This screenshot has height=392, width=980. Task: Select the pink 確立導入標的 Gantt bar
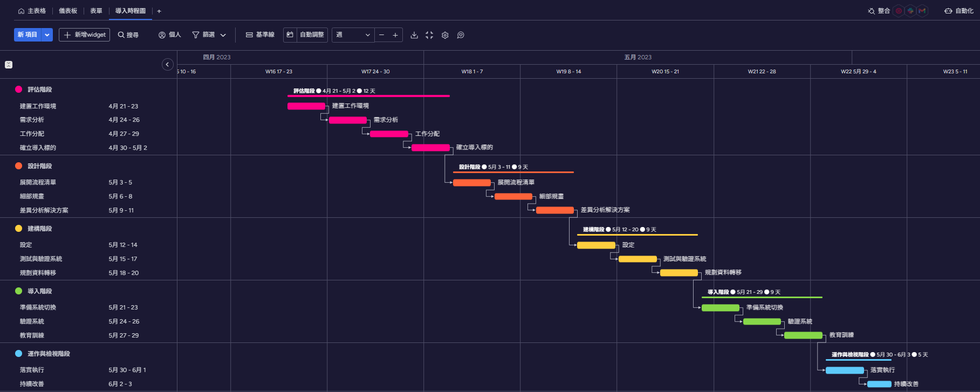click(430, 148)
